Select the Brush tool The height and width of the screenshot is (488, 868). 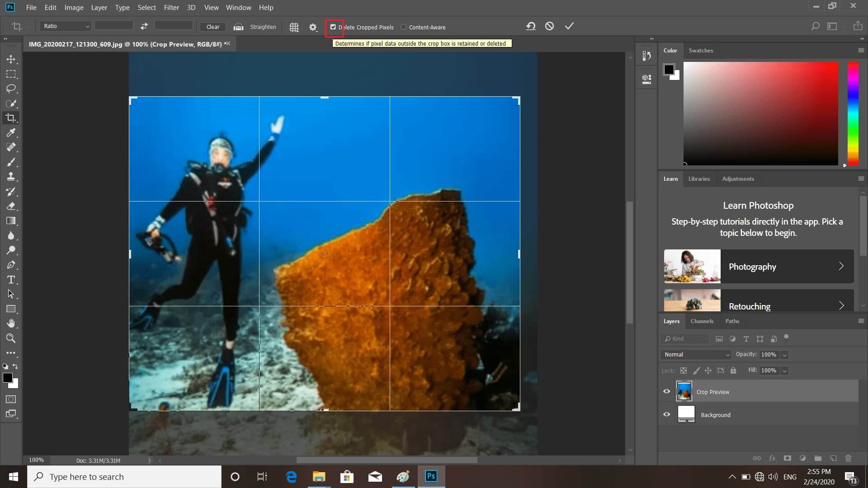point(11,162)
